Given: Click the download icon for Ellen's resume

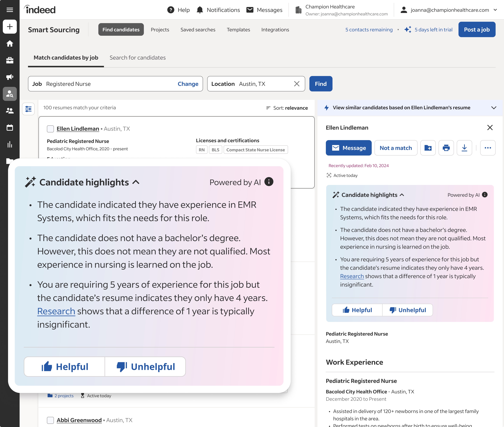Looking at the screenshot, I should tap(464, 148).
